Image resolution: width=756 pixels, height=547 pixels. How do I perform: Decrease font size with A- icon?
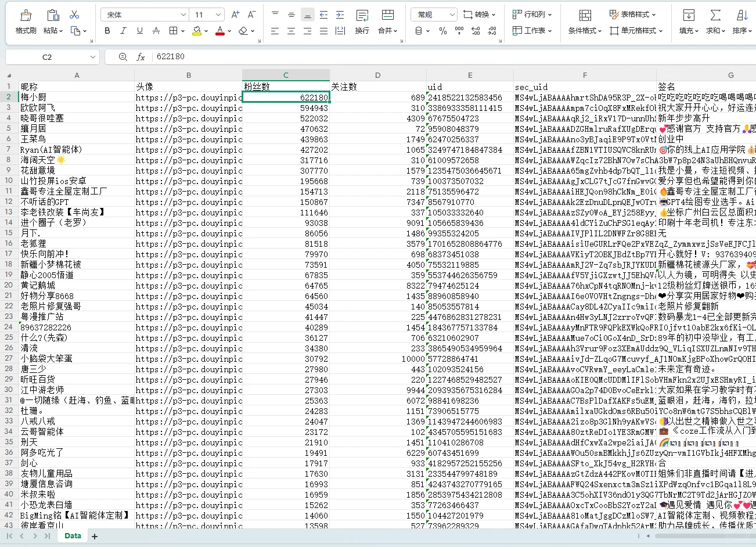[251, 15]
